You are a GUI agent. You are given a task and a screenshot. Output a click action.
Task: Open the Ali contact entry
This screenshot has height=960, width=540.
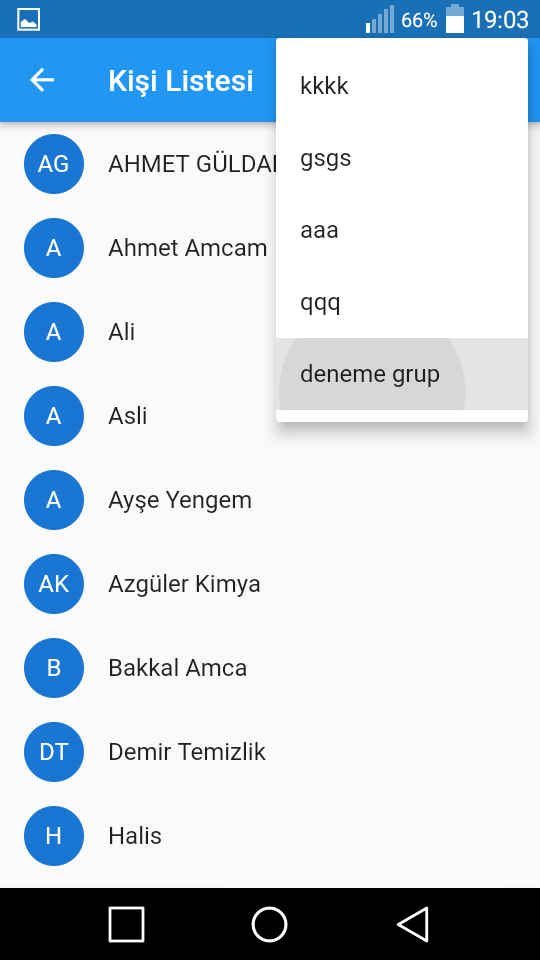point(270,332)
